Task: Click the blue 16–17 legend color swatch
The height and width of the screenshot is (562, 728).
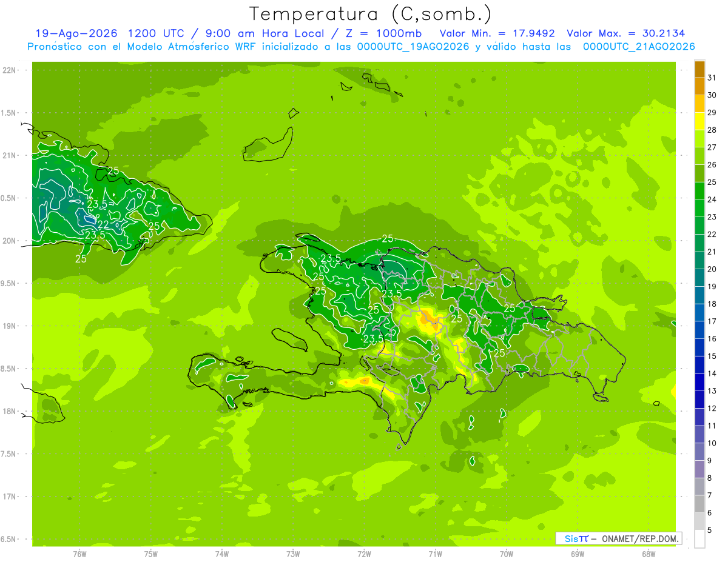Action: 699,330
